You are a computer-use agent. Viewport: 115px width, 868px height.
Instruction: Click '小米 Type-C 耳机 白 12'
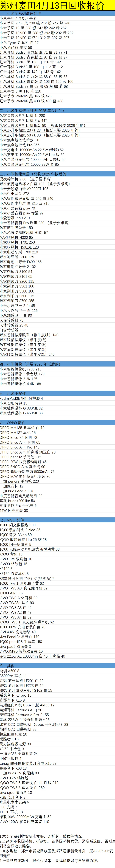coord(19,43)
